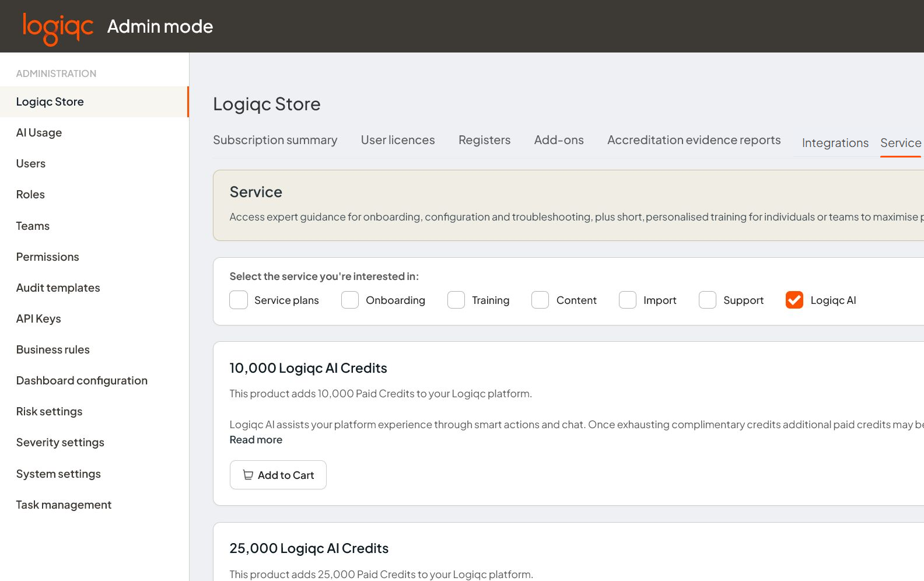Go to API Keys settings
The width and height of the screenshot is (924, 581).
pos(94,318)
